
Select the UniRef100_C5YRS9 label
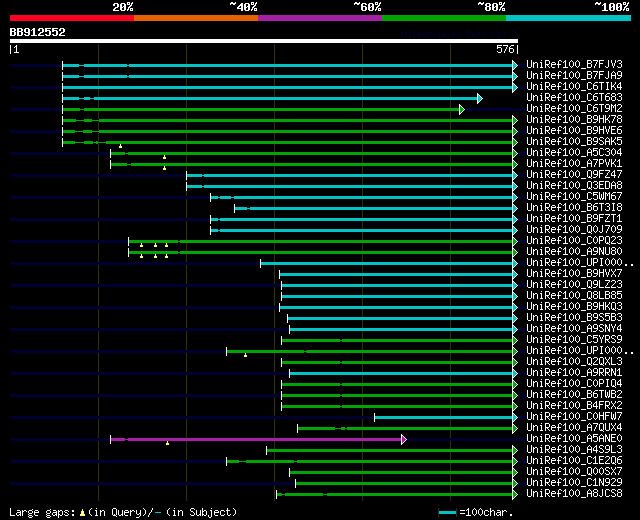[x=574, y=340]
